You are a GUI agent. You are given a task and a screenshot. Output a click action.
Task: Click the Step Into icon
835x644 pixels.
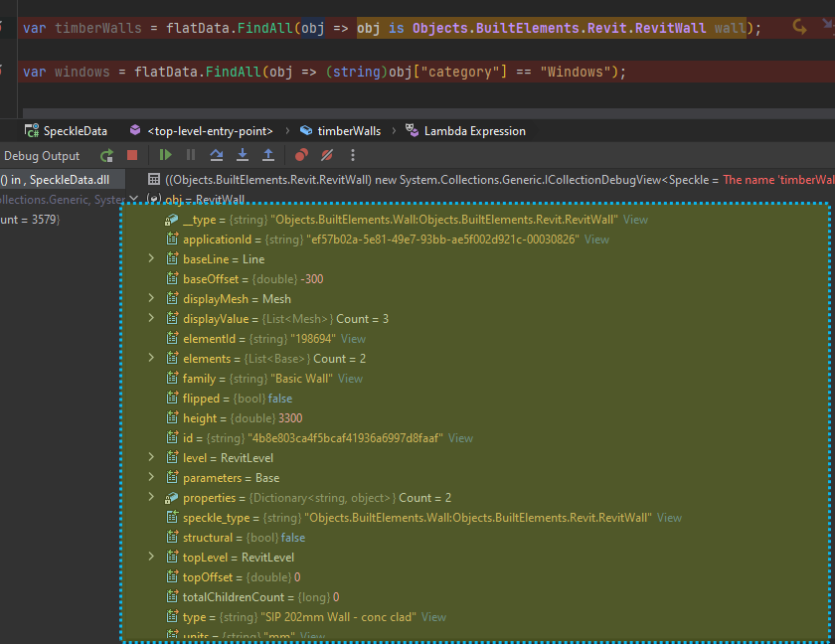[x=243, y=156]
